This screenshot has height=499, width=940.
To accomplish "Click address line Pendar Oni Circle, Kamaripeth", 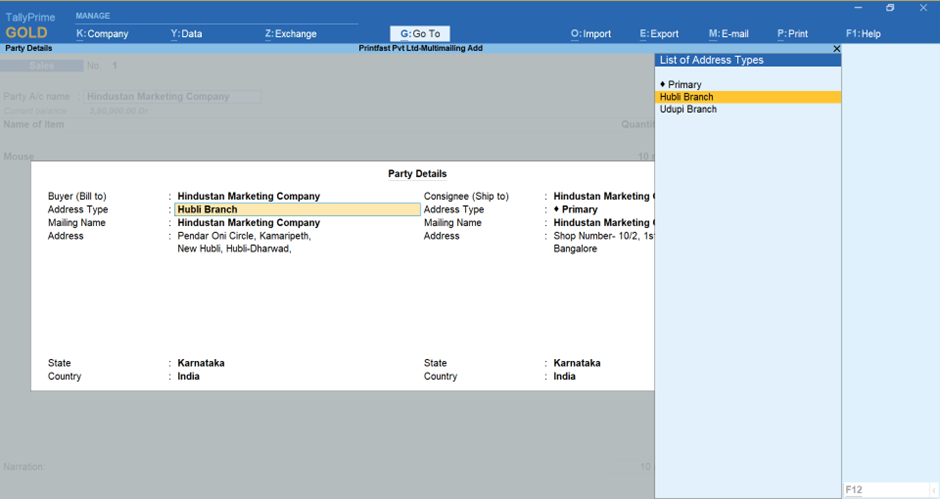I will (x=244, y=236).
